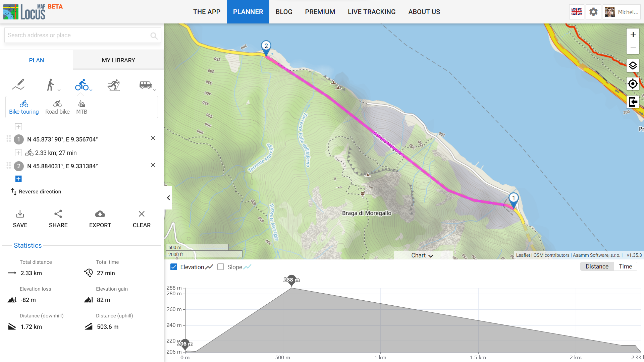Zoom in on the map
Viewport: 644px width, 362px height.
click(x=633, y=35)
